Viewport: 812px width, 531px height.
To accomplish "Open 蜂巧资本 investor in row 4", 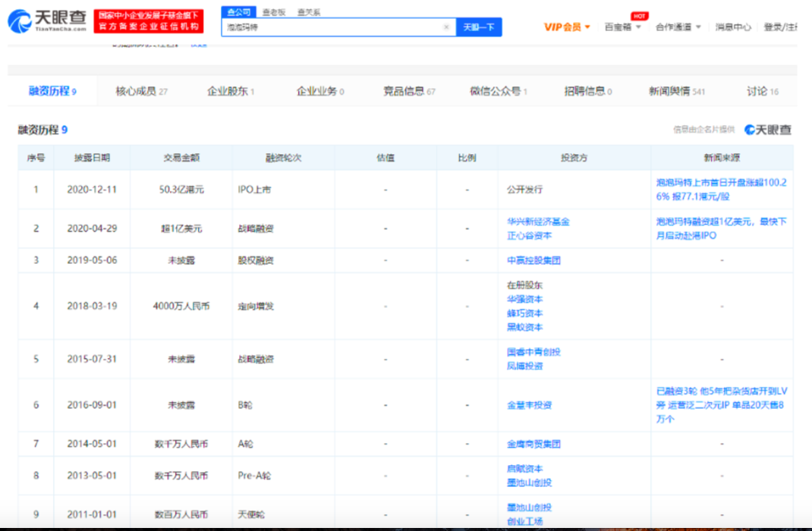I will point(524,313).
